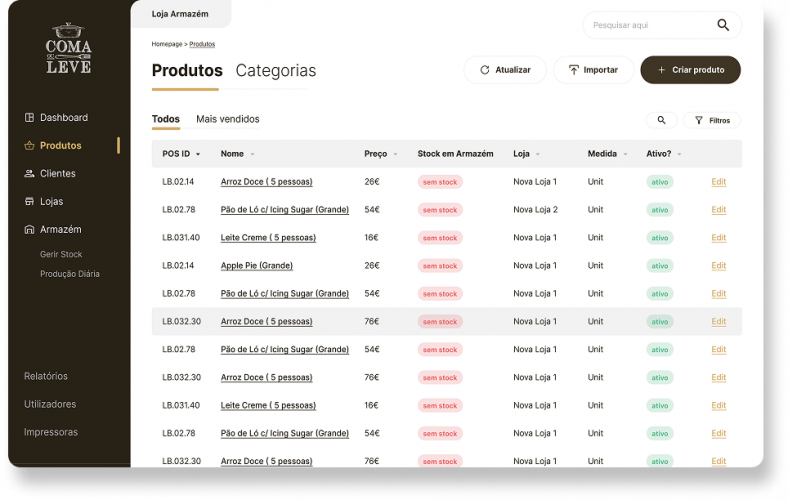This screenshot has width=788, height=500.
Task: Click the Atualizar refresh button
Action: pos(505,70)
